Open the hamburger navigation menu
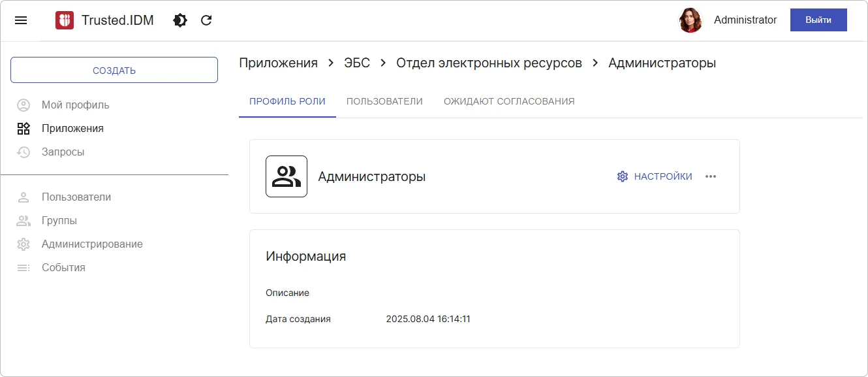The height and width of the screenshot is (377, 868). (21, 20)
